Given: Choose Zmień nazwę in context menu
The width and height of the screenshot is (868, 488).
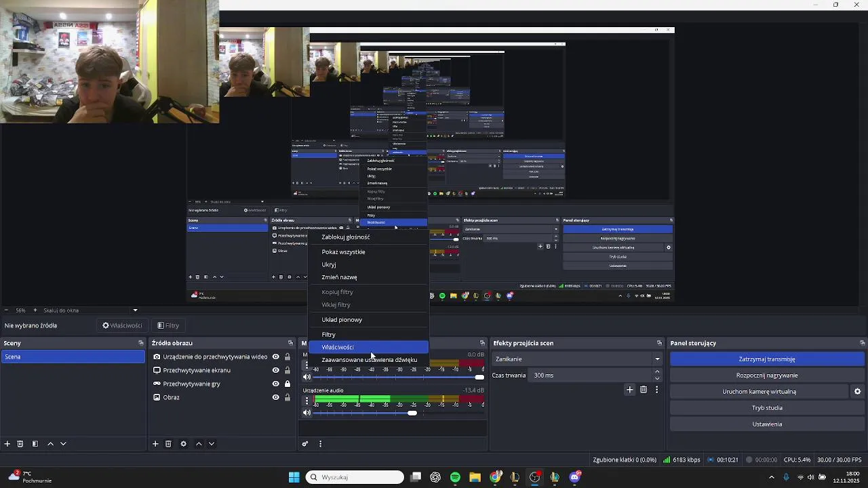Looking at the screenshot, I should click(x=369, y=277).
